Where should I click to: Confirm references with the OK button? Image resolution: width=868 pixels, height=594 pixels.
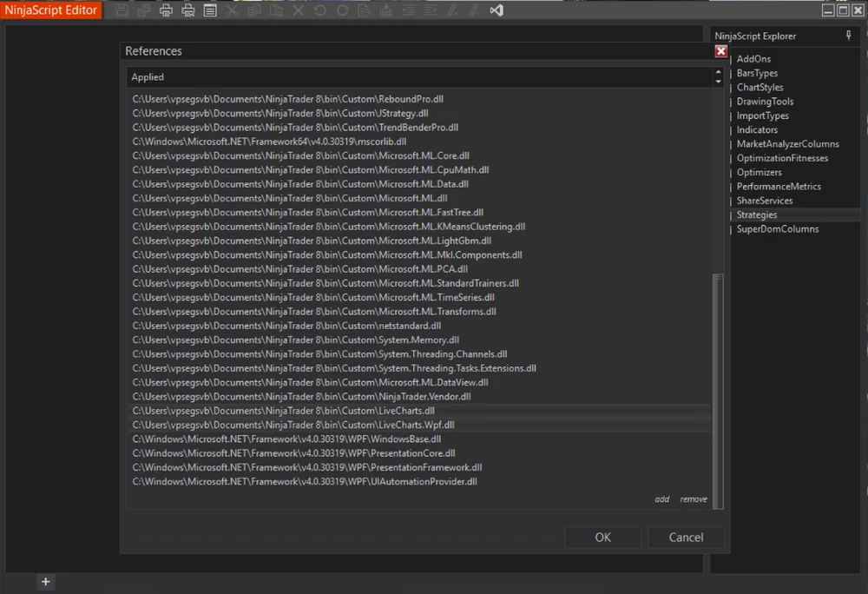tap(603, 538)
